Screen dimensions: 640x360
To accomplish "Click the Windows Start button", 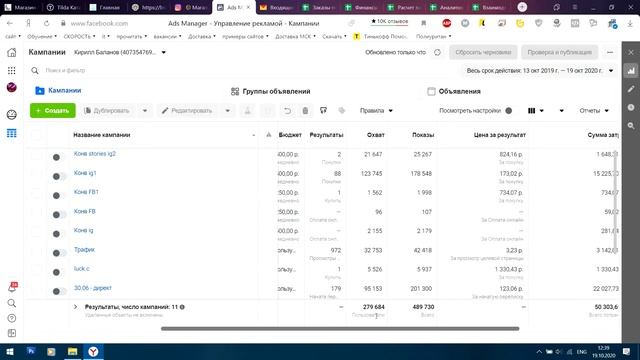I will pyautogui.click(x=10, y=351).
